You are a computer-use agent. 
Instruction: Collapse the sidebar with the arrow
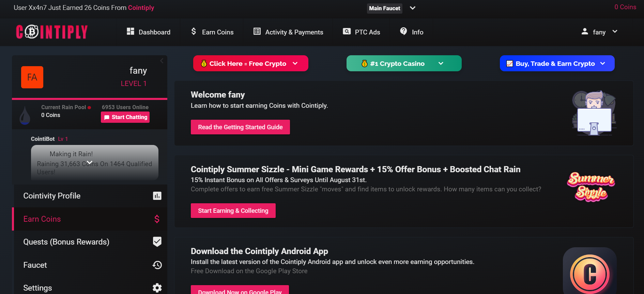[x=162, y=61]
